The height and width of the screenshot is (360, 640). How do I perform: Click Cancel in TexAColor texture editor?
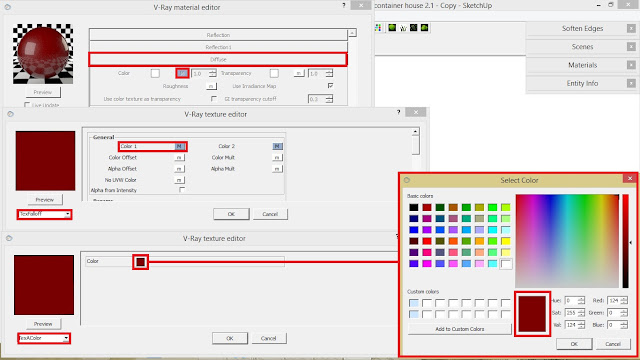pyautogui.click(x=269, y=338)
